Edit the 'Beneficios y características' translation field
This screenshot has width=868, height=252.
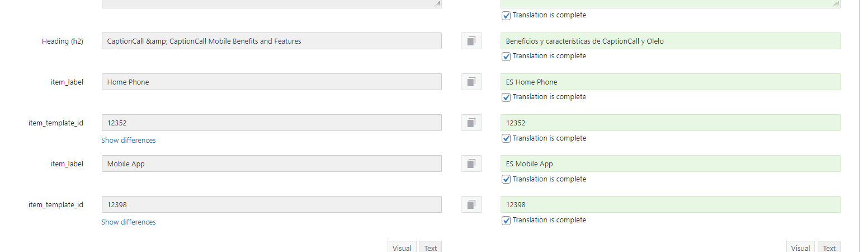(x=670, y=41)
